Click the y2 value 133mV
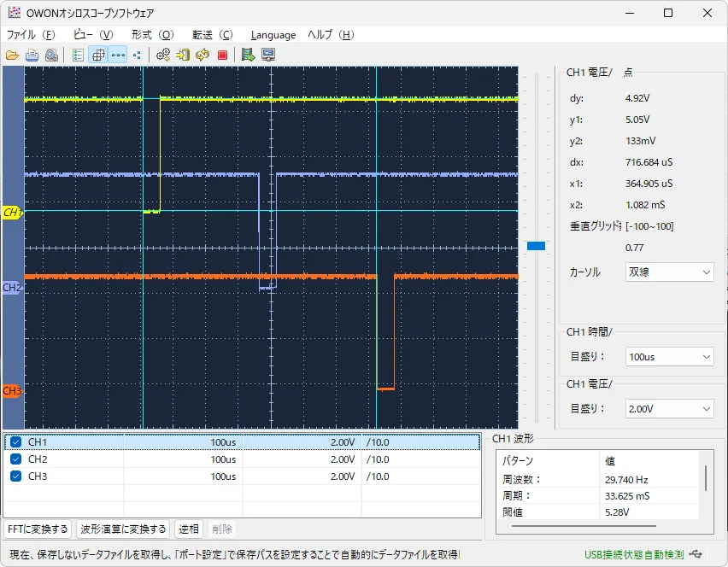The image size is (728, 567). click(x=640, y=141)
